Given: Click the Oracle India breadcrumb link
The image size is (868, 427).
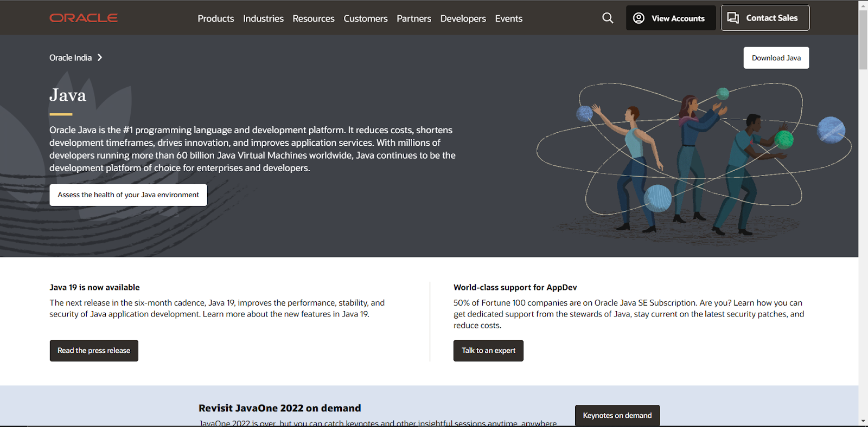Looking at the screenshot, I should pos(71,57).
